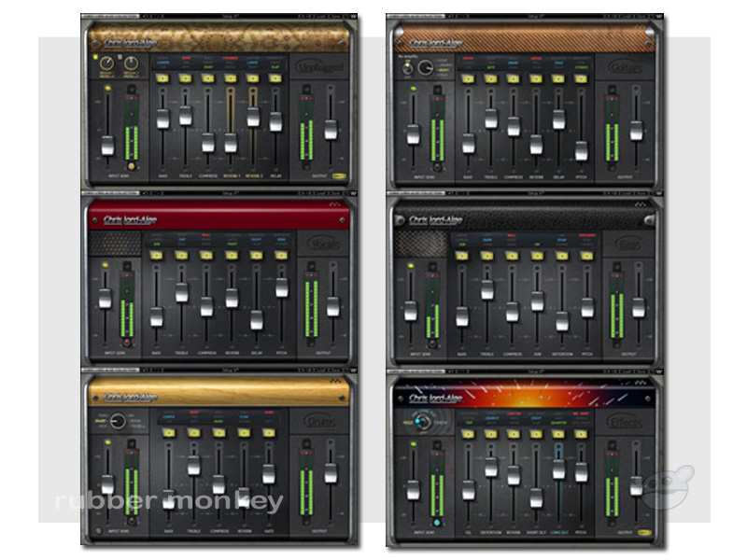Click the Reverb 1 mode button in Unplugged
The height and width of the screenshot is (560, 747).
[231, 78]
